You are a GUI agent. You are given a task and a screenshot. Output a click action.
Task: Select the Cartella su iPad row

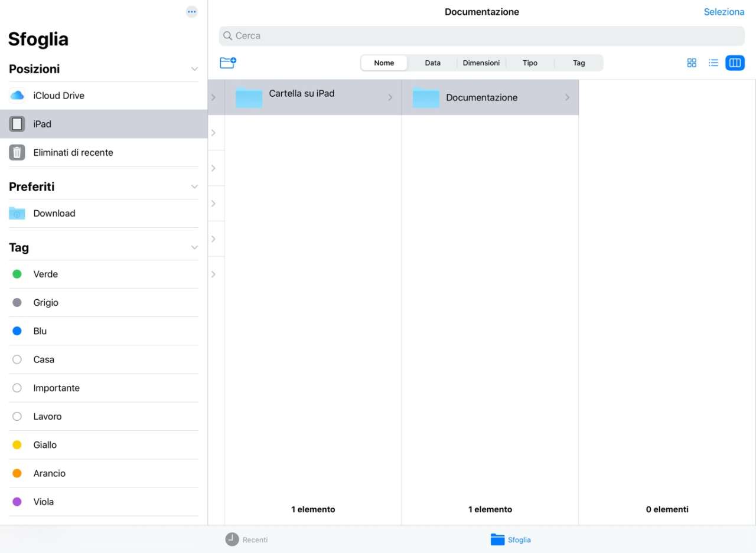313,97
